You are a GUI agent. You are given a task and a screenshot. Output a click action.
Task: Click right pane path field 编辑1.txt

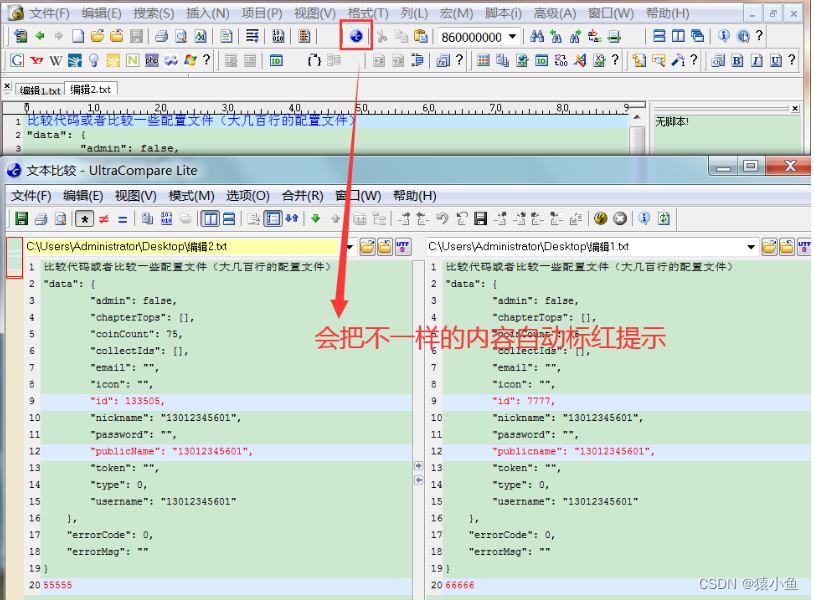click(x=585, y=247)
